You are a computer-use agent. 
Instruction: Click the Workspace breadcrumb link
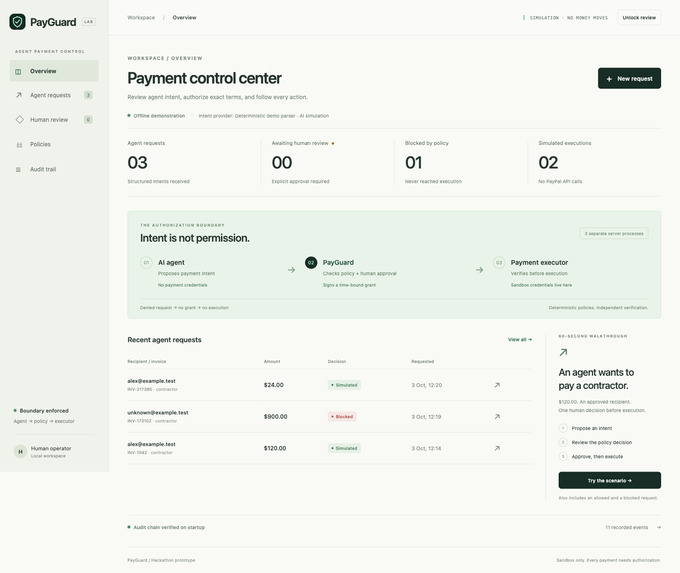(x=141, y=18)
